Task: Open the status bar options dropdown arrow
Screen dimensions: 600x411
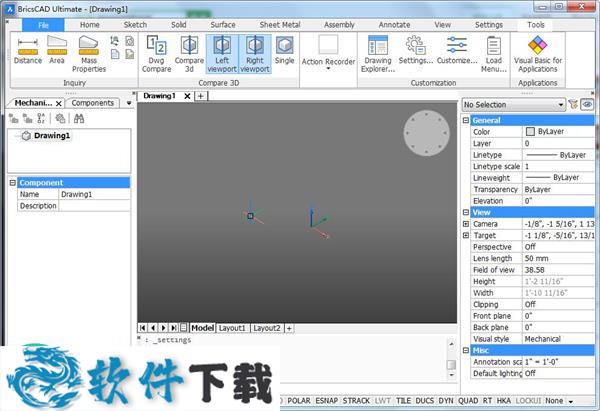Action: click(x=571, y=401)
